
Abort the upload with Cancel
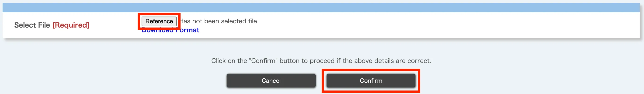pyautogui.click(x=271, y=80)
